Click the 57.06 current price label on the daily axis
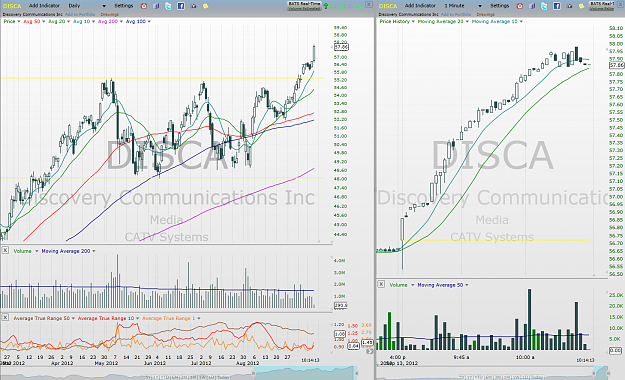 click(x=341, y=47)
